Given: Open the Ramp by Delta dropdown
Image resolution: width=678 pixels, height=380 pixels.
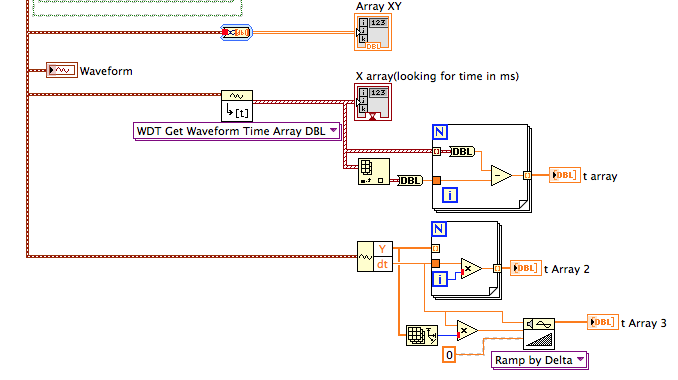Looking at the screenshot, I should (581, 359).
